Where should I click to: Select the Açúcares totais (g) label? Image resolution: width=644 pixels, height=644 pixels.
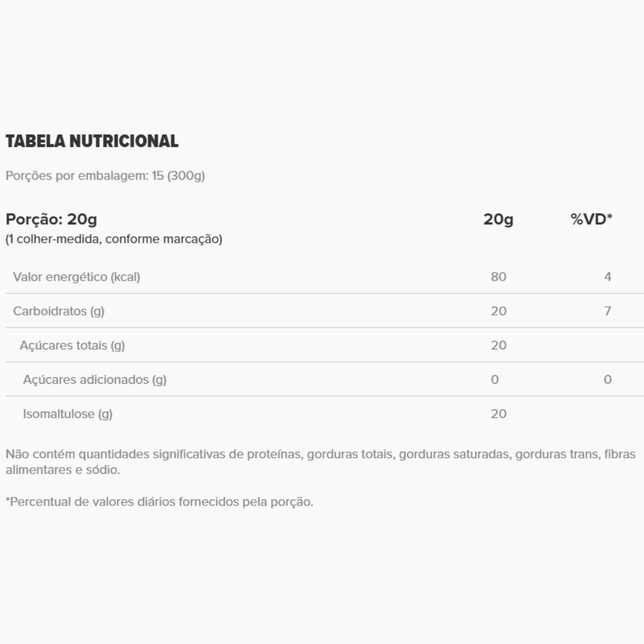pos(72,346)
